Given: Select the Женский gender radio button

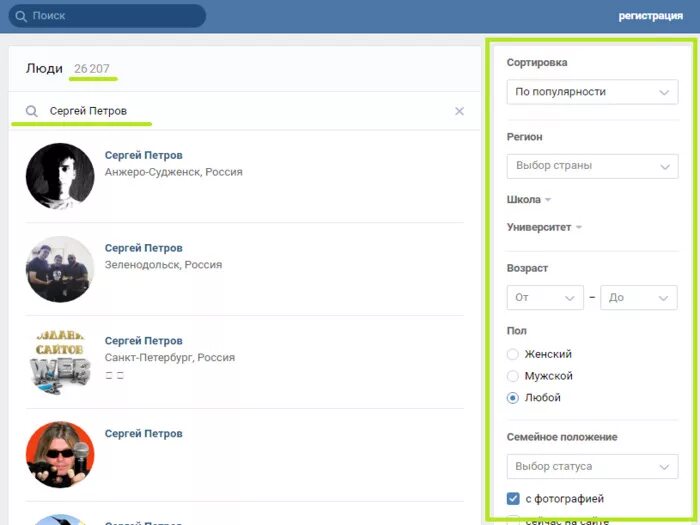Looking at the screenshot, I should pyautogui.click(x=513, y=354).
